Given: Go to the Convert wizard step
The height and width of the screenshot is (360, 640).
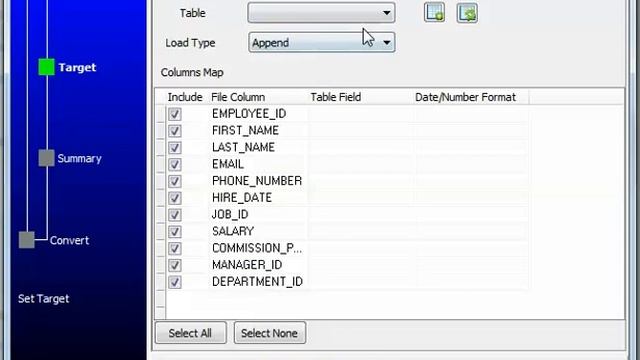Looking at the screenshot, I should click(x=69, y=240).
